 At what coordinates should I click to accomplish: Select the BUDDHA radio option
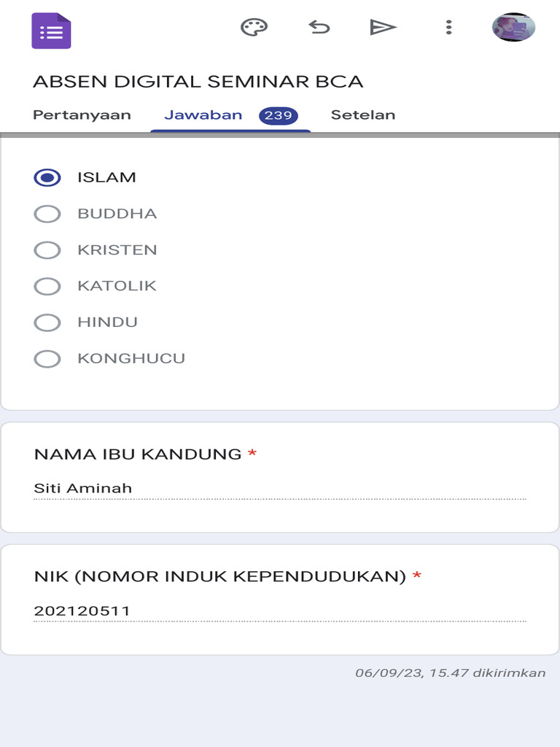pos(47,214)
